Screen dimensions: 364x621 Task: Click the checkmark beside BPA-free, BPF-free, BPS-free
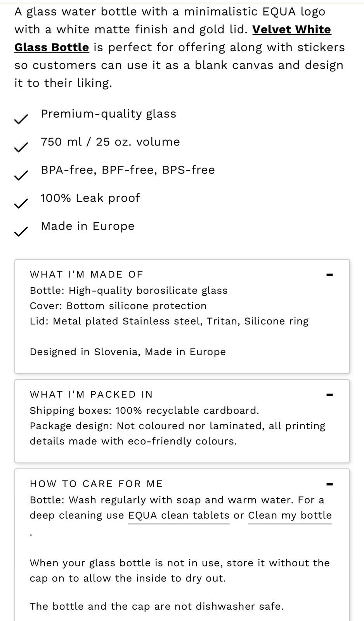tap(21, 175)
